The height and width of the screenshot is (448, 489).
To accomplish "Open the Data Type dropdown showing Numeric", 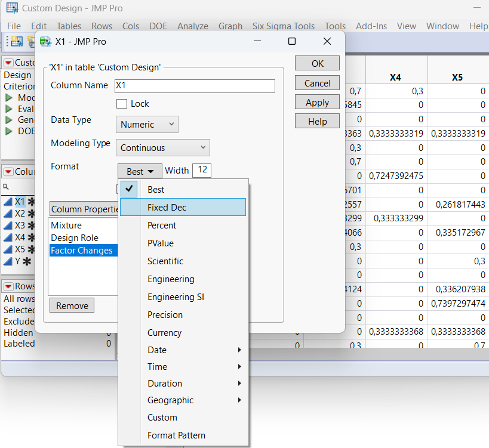I will (147, 124).
